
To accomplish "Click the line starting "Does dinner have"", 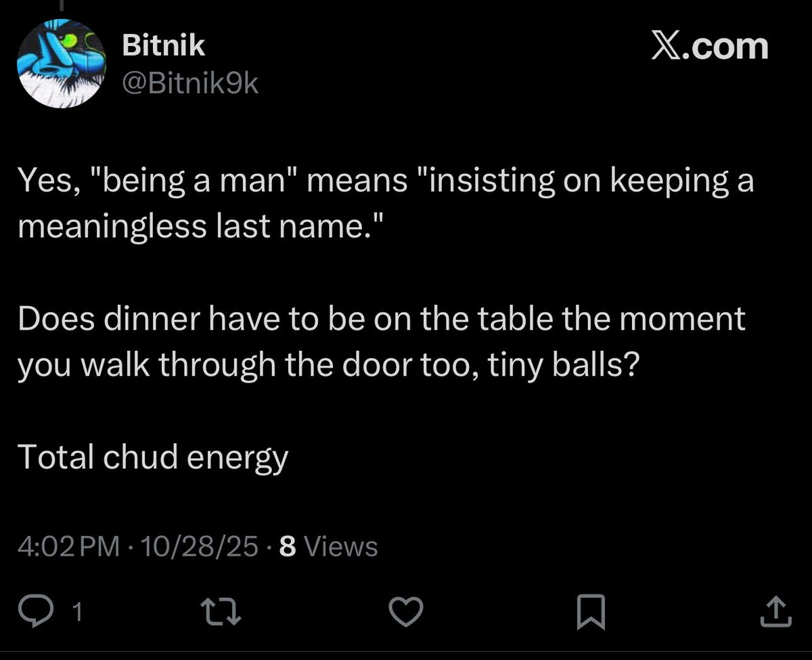I will coord(381,318).
